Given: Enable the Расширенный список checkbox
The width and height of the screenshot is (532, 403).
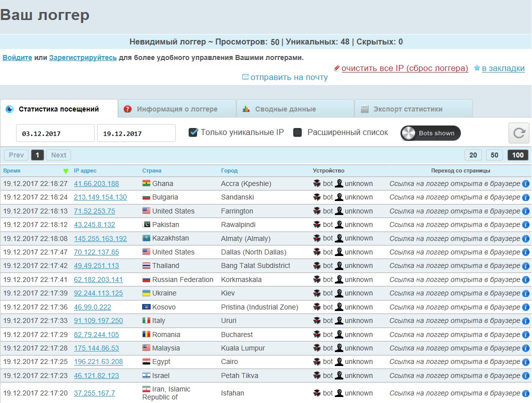Looking at the screenshot, I should [297, 132].
